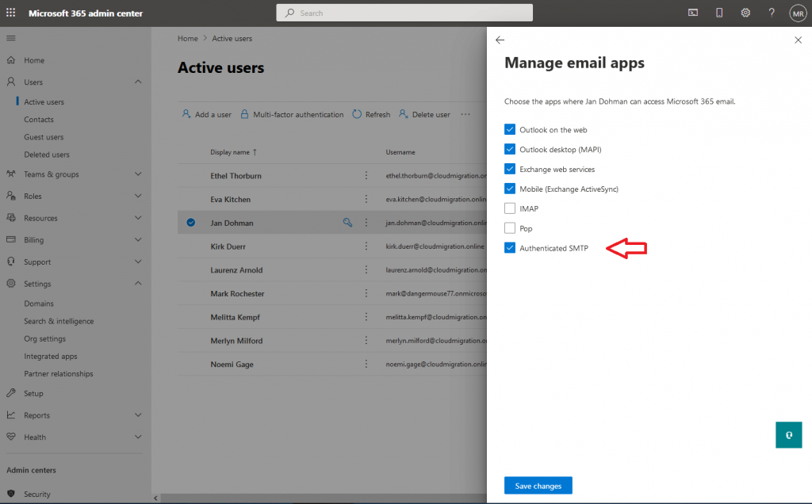This screenshot has height=504, width=812.
Task: Open the help question mark icon
Action: tap(772, 13)
